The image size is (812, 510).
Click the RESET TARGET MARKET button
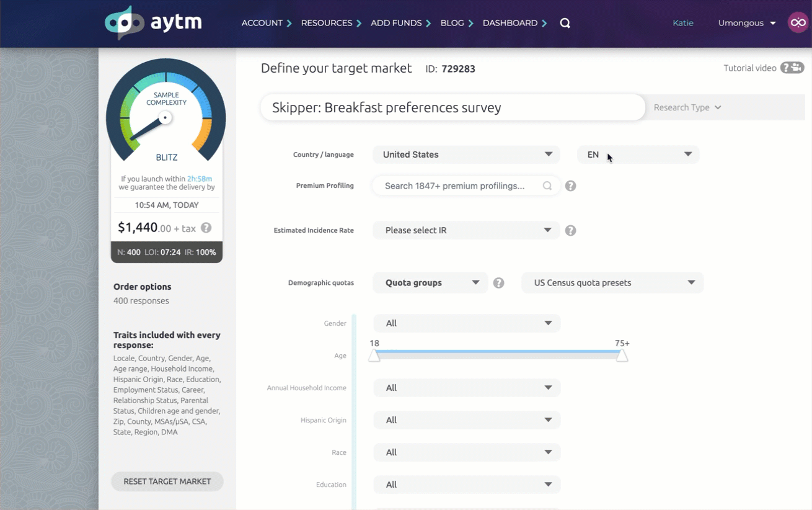tap(167, 481)
